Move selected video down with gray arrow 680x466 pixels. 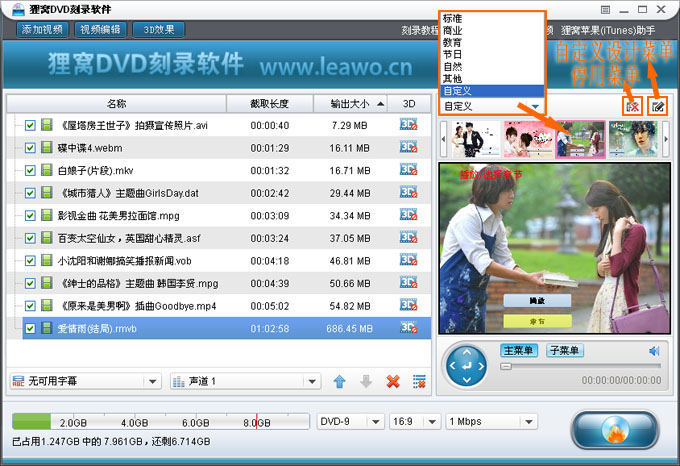click(x=366, y=381)
